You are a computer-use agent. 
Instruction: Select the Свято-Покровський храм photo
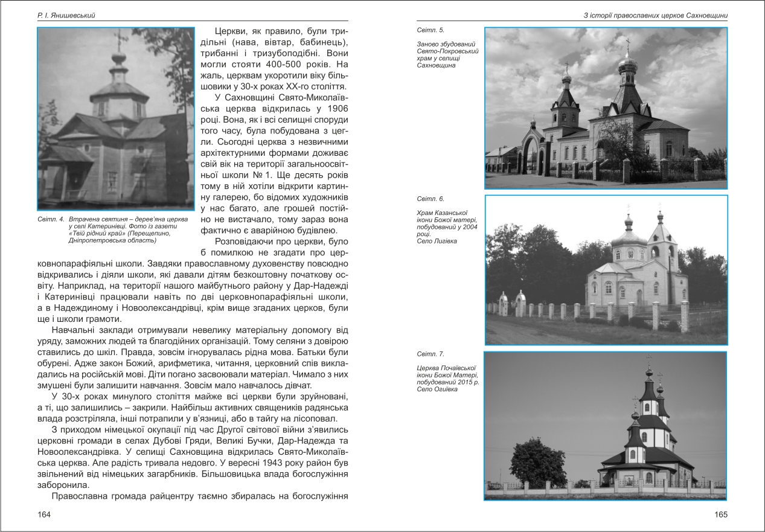(606, 108)
